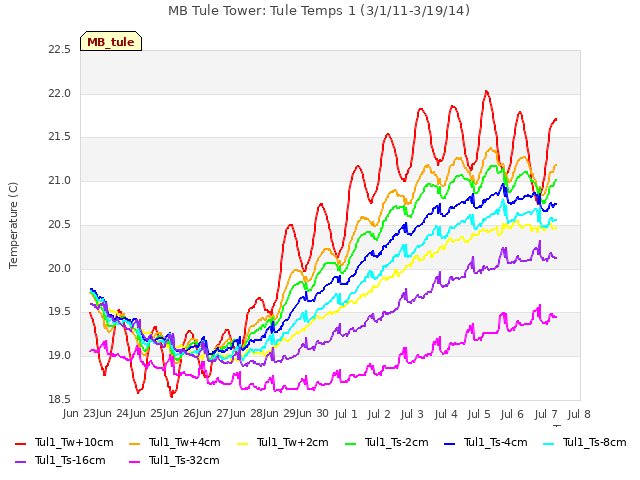The height and width of the screenshot is (480, 640).
Task: Click the orange Tul1_Tw+4cm legend swatch
Action: click(x=134, y=444)
